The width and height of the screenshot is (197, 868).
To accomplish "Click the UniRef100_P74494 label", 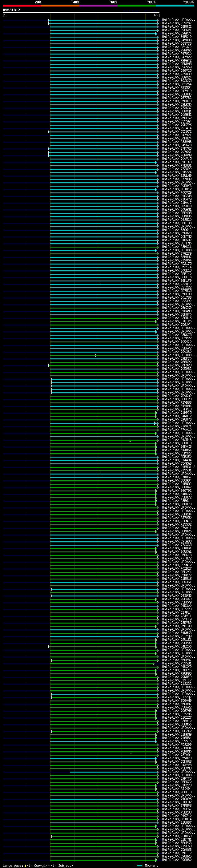I will [176, 460].
